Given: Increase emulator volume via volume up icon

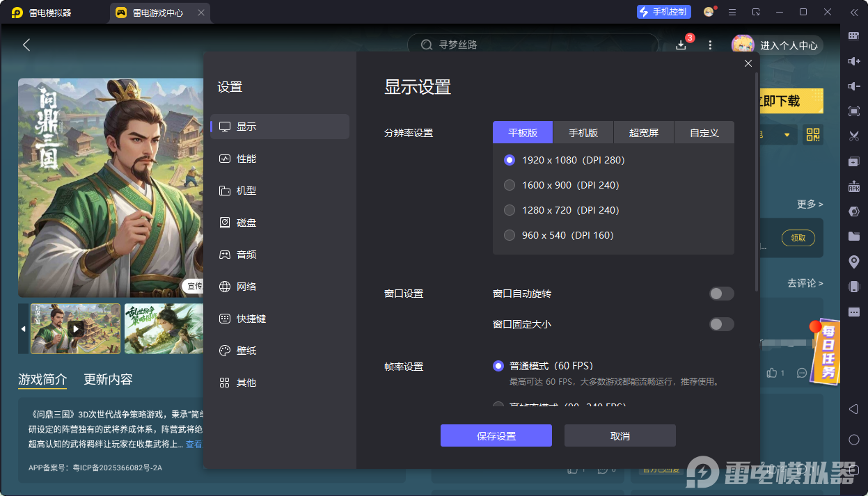Looking at the screenshot, I should (854, 61).
